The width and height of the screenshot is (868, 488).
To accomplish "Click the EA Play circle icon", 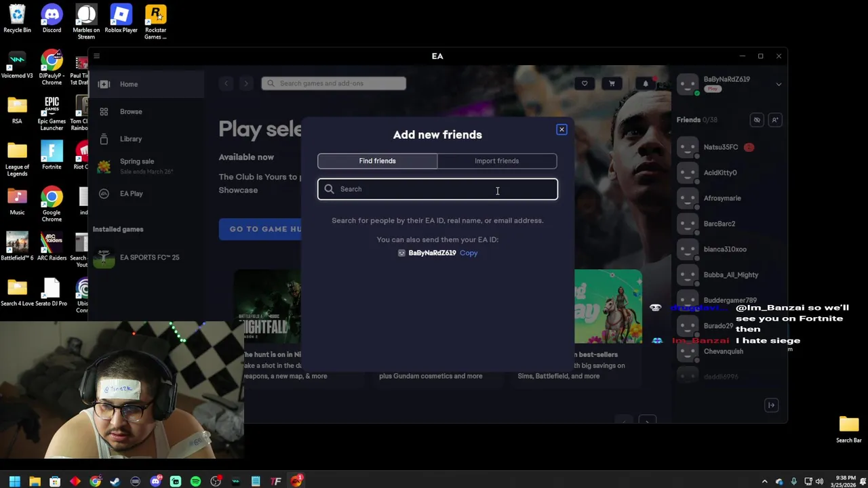I will coord(104,194).
